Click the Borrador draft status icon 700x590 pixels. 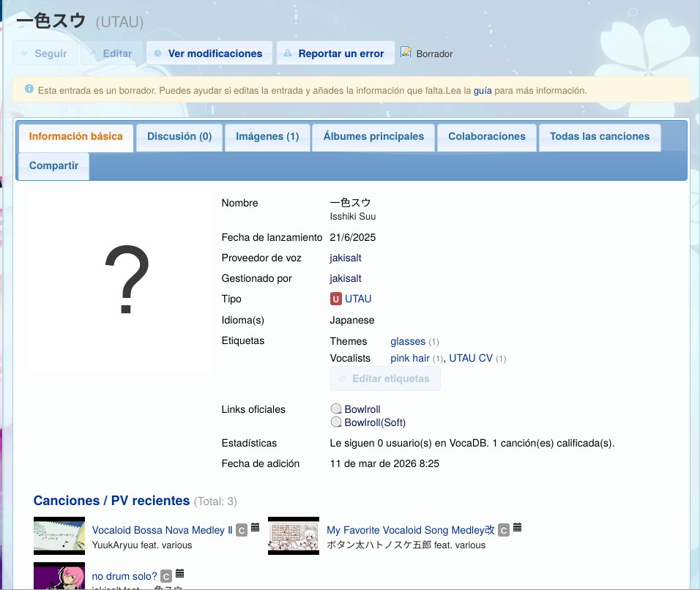406,52
